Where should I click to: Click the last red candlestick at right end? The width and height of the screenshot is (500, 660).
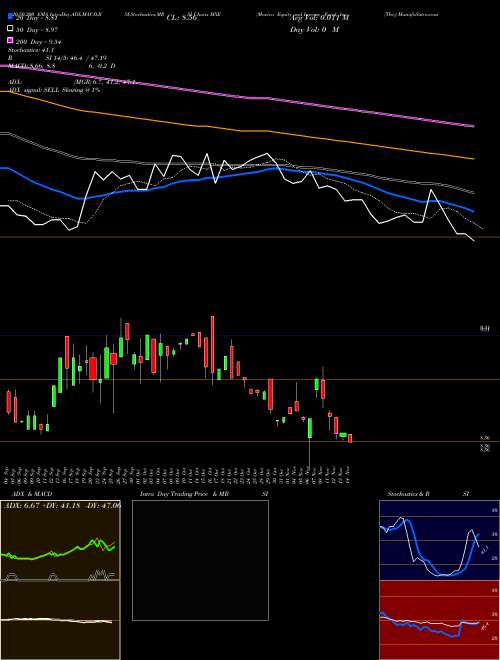pyautogui.click(x=350, y=438)
